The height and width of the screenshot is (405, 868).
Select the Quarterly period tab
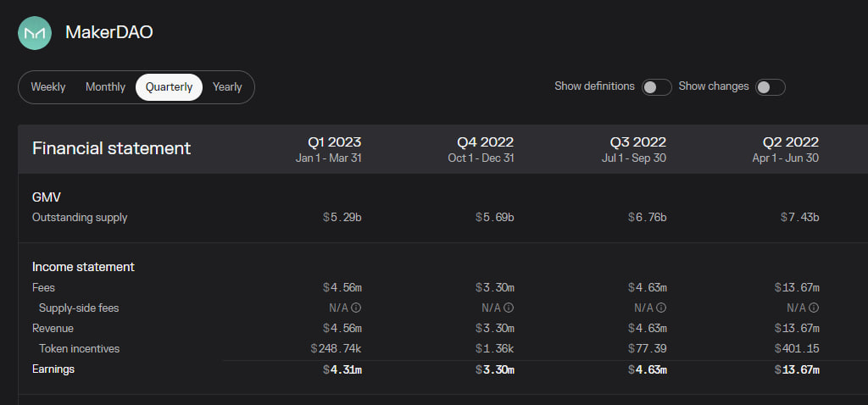tap(169, 87)
